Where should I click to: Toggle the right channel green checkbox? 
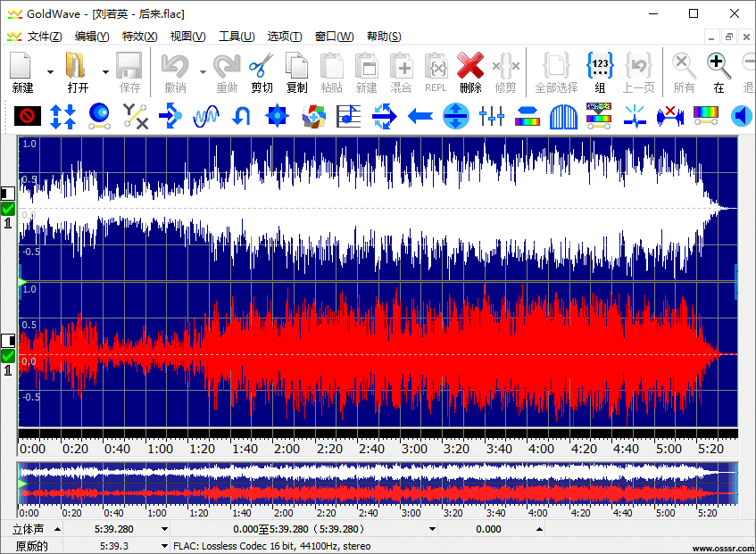coord(8,356)
